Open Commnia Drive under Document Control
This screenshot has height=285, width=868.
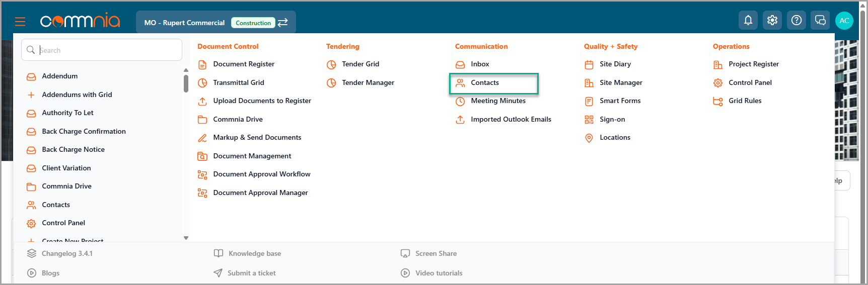click(x=238, y=119)
